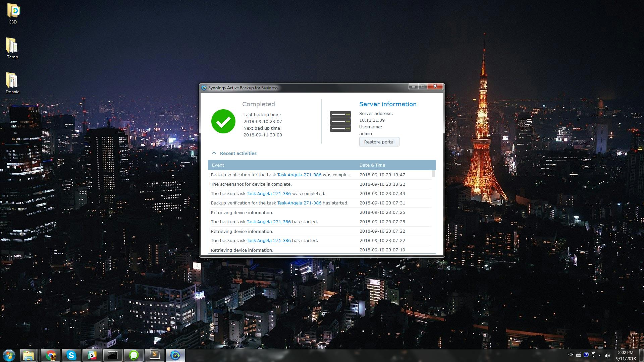Open the green chat app on taskbar
Image resolution: width=644 pixels, height=362 pixels.
[x=134, y=355]
